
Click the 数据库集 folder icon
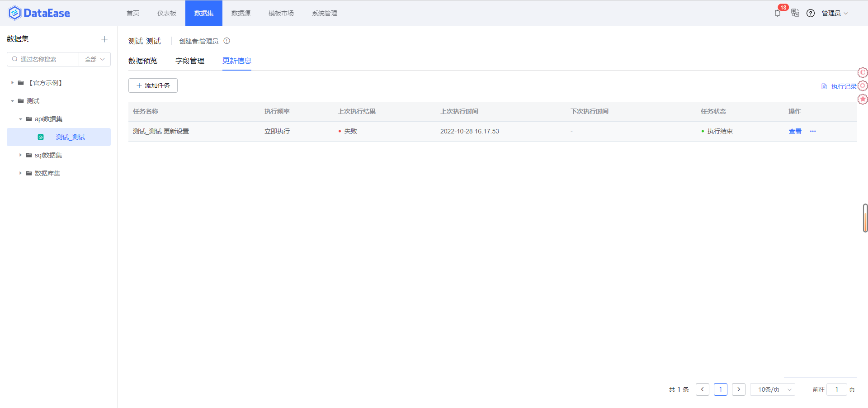tap(29, 173)
